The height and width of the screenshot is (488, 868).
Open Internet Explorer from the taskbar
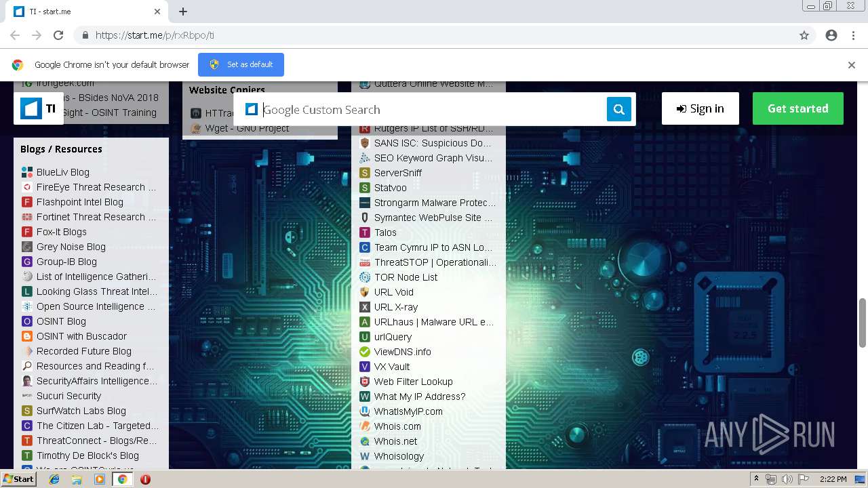[54, 479]
